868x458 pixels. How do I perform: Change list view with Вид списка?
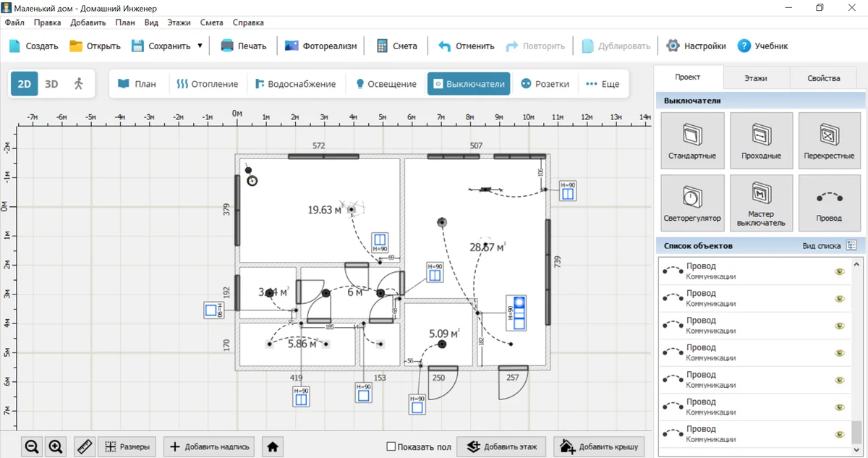[851, 246]
